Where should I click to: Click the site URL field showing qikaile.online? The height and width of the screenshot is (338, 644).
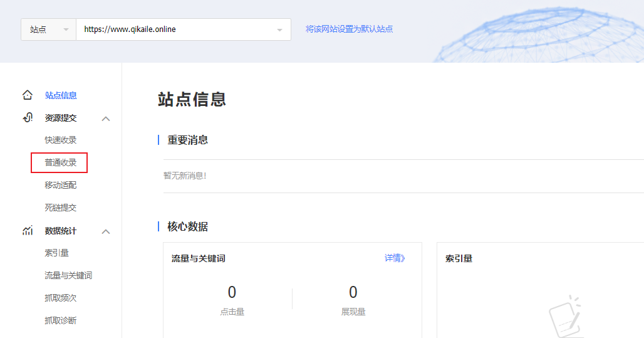pyautogui.click(x=175, y=29)
